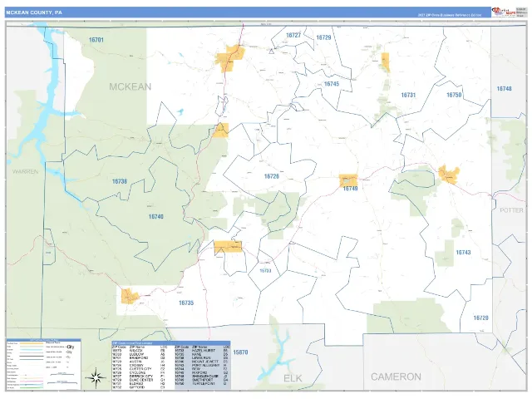The width and height of the screenshot is (532, 399).
Task: Click ZIP code label 16720
Action: click(480, 318)
